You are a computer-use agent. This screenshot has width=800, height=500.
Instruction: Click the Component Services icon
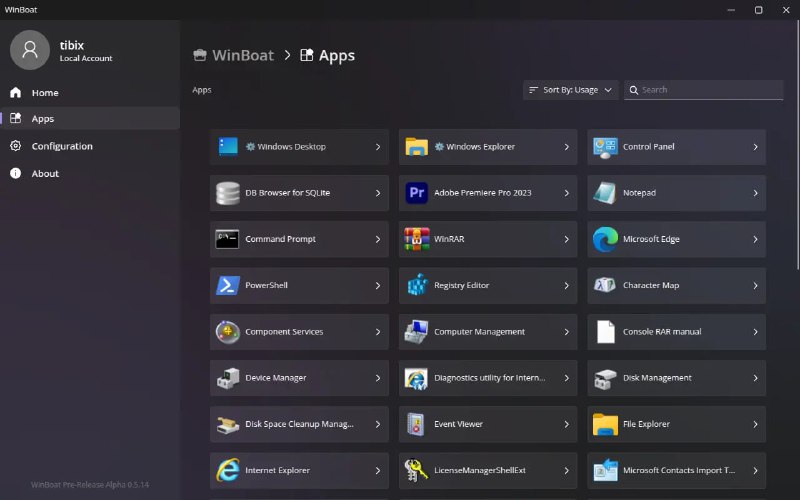tap(228, 332)
